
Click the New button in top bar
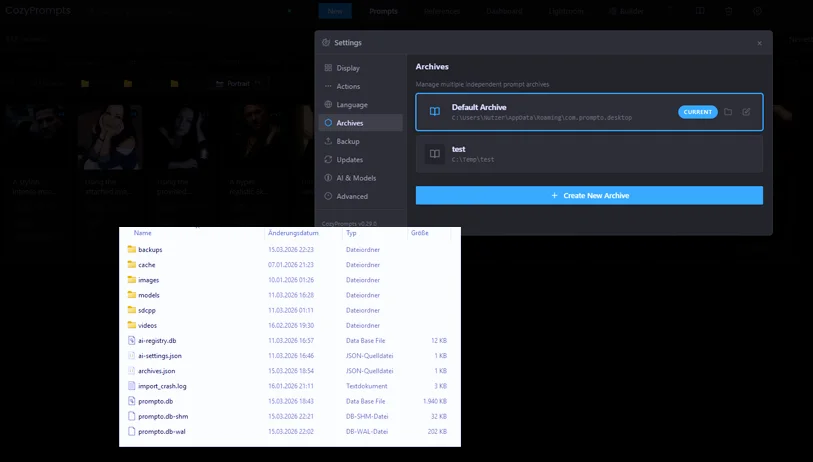click(x=335, y=11)
